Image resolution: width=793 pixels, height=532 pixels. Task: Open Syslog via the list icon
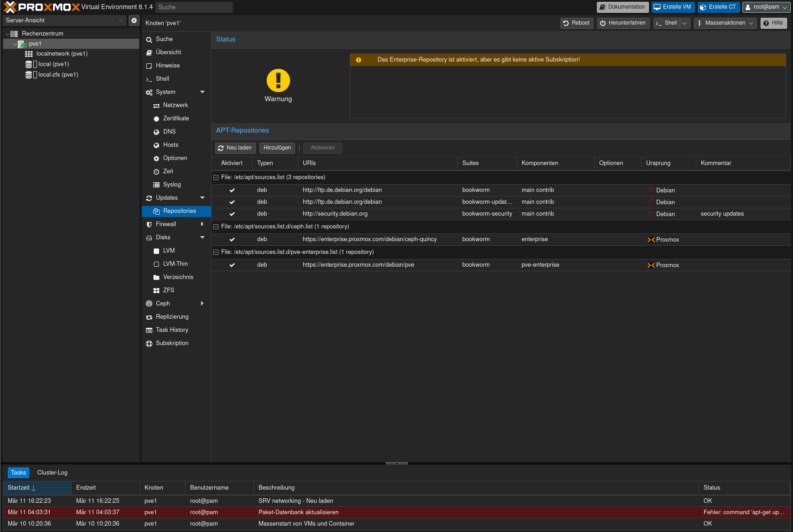pyautogui.click(x=156, y=185)
